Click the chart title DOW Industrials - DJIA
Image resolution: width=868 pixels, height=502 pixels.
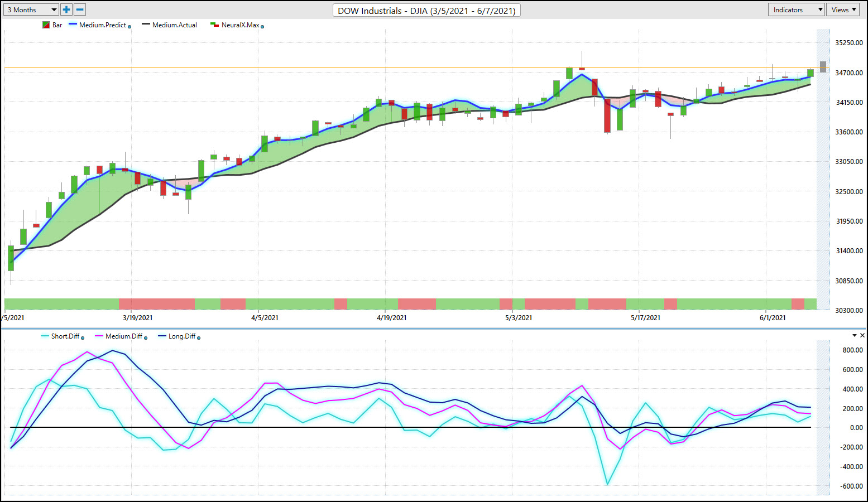pos(426,11)
